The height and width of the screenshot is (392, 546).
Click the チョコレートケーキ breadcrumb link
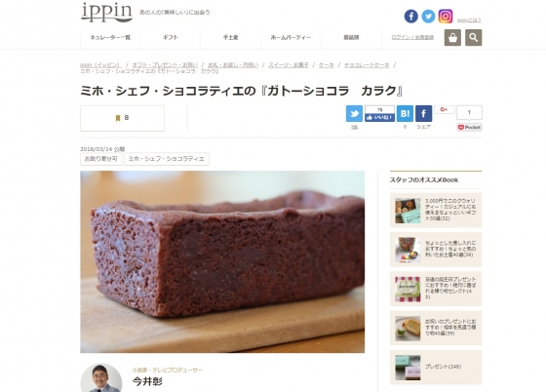coord(367,65)
